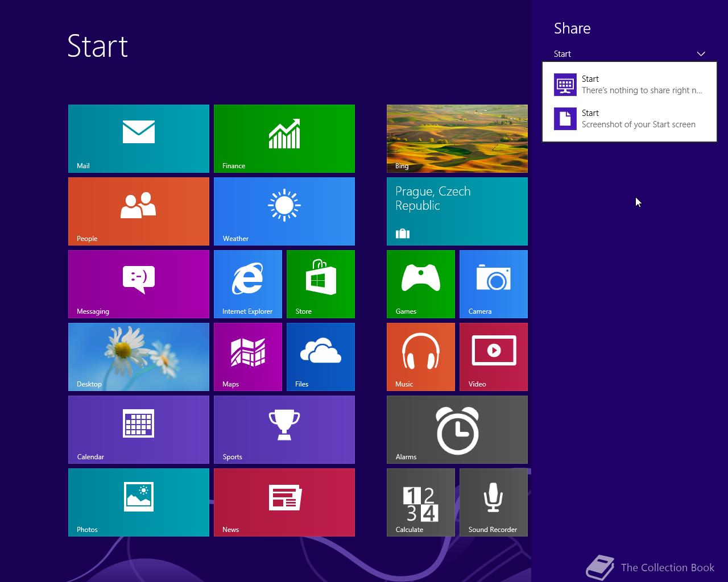
Task: Open the Calendar tile
Action: 139,430
